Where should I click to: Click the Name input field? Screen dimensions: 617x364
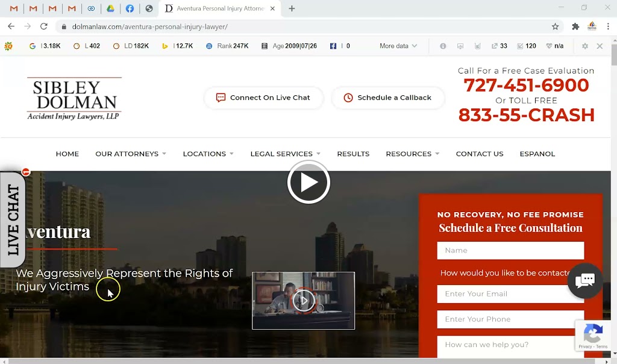click(510, 250)
